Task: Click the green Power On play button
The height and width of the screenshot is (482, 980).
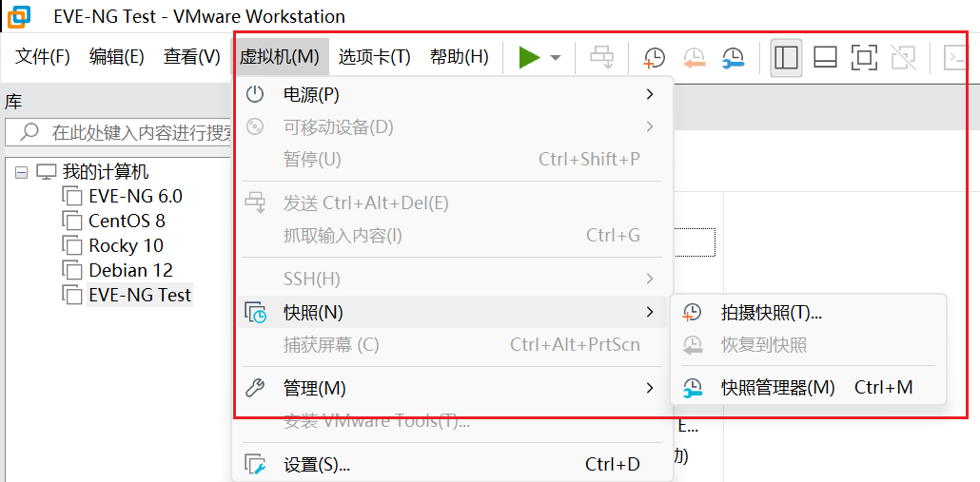Action: (x=529, y=57)
